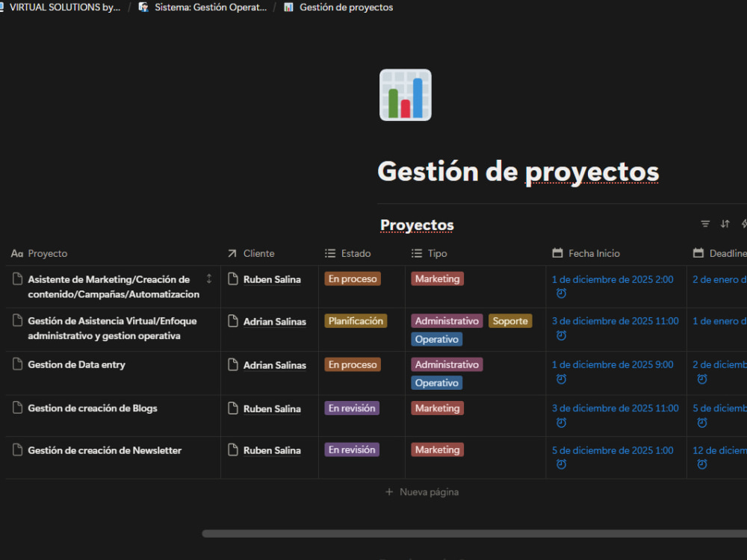Open the bar chart page icon

pyautogui.click(x=406, y=95)
